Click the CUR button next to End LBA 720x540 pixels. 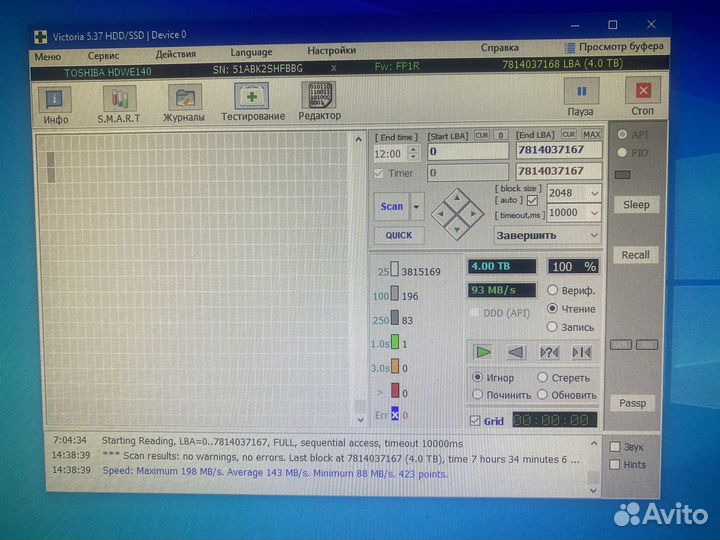[568, 135]
